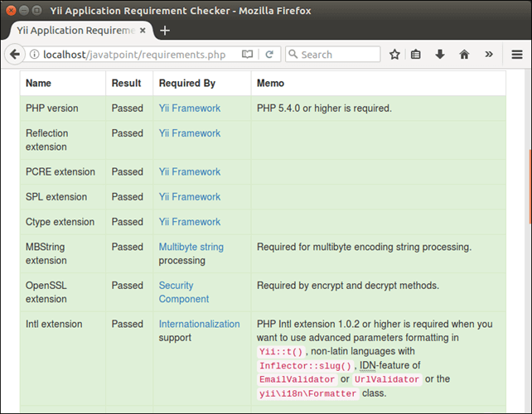Open Downloads arrow icon
This screenshot has height=414, width=532.
tap(440, 55)
